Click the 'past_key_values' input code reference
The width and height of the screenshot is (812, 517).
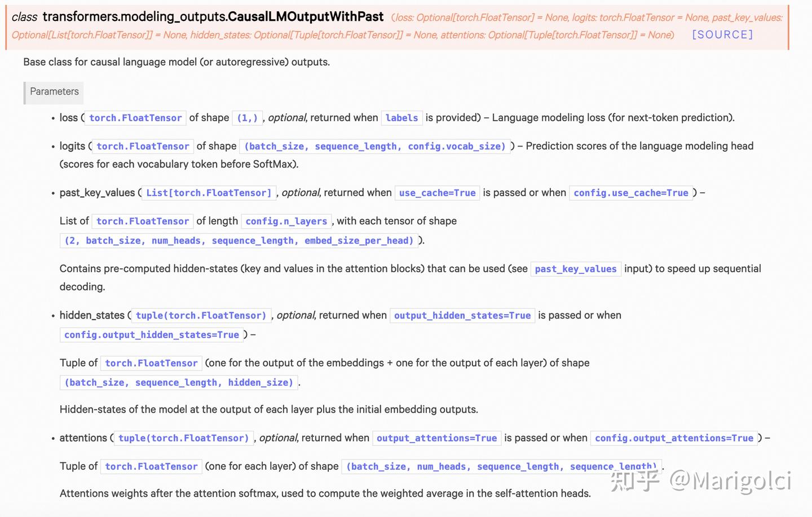576,269
